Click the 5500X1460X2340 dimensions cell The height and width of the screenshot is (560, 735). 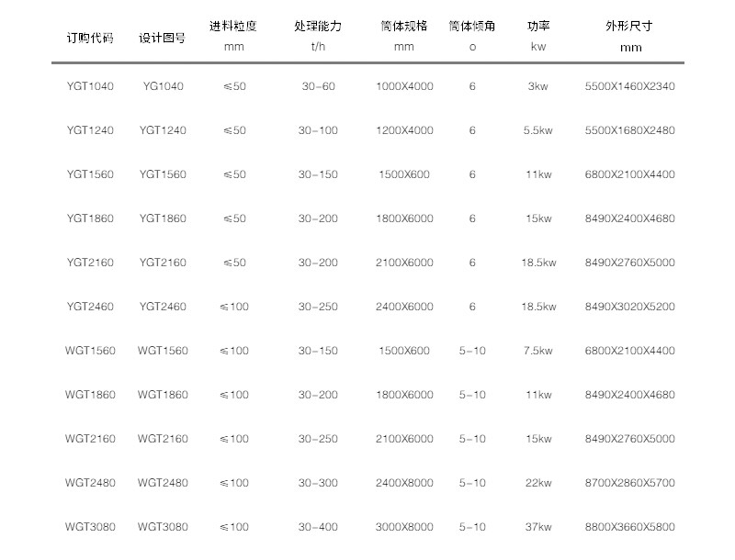(629, 86)
